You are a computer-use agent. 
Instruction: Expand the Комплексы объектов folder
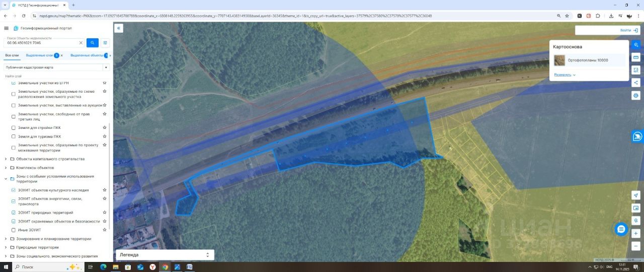pyautogui.click(x=6, y=168)
